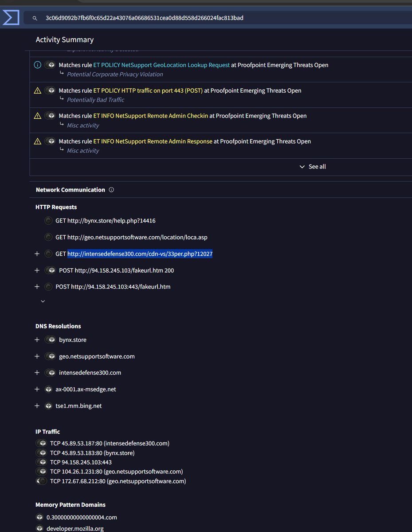Click the warning triangle on HTTP port 443 rule

click(37, 90)
